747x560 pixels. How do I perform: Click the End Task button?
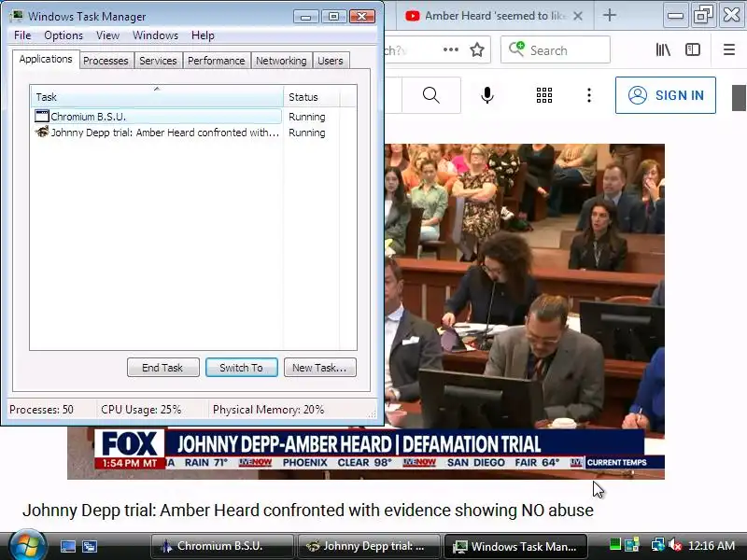[162, 368]
